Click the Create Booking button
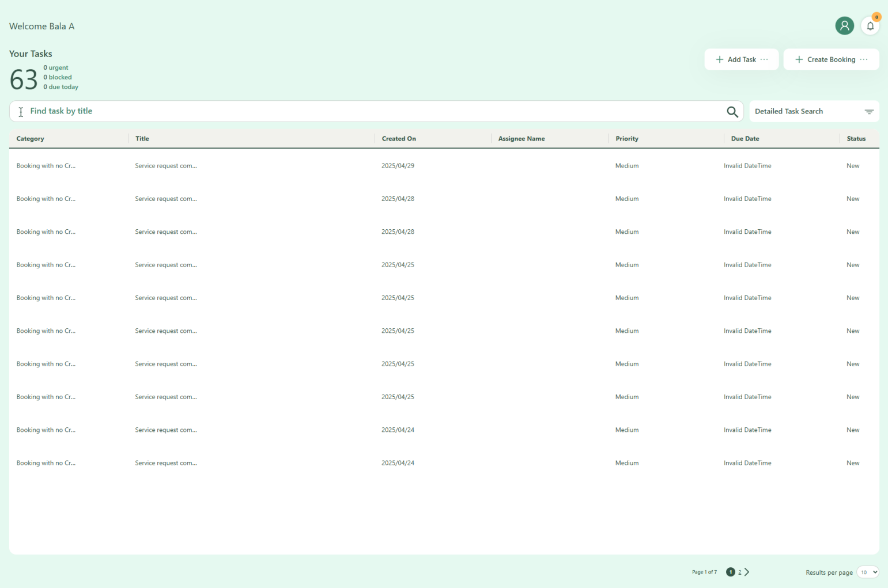 830,60
